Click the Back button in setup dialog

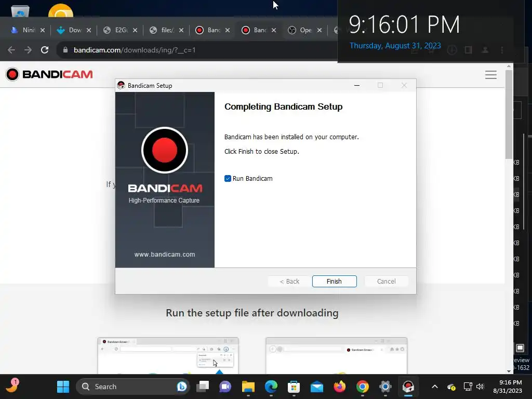point(289,281)
